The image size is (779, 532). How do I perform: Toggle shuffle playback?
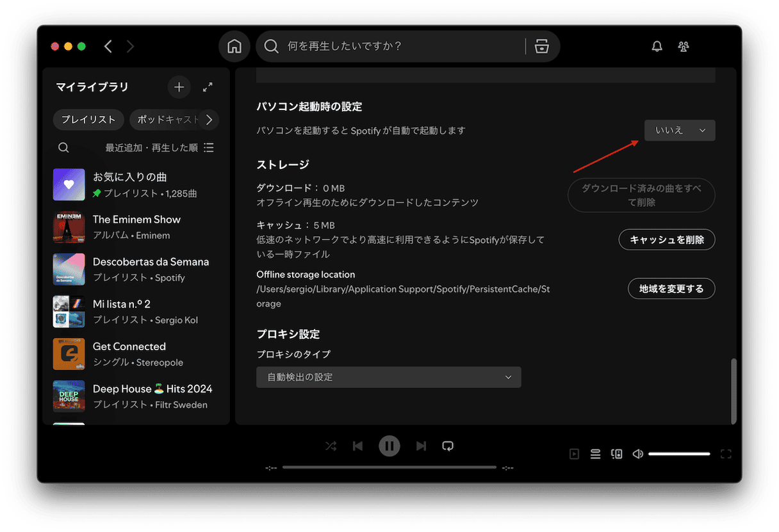coord(331,446)
